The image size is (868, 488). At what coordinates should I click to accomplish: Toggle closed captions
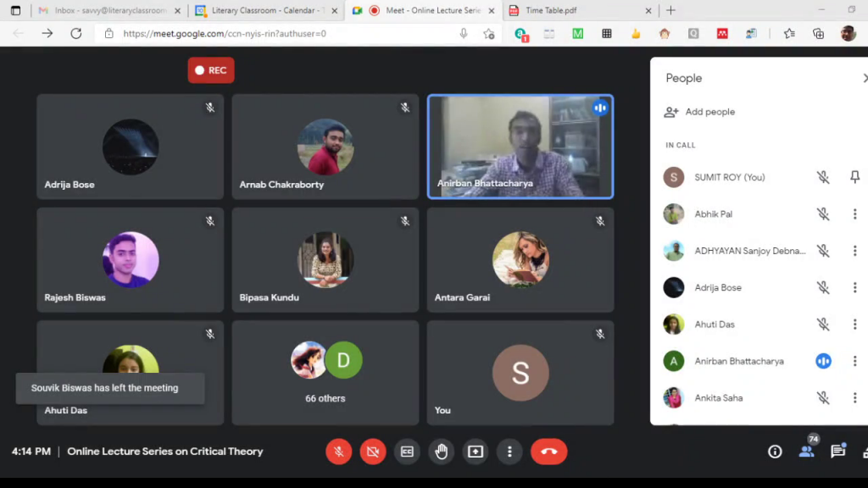pos(407,452)
